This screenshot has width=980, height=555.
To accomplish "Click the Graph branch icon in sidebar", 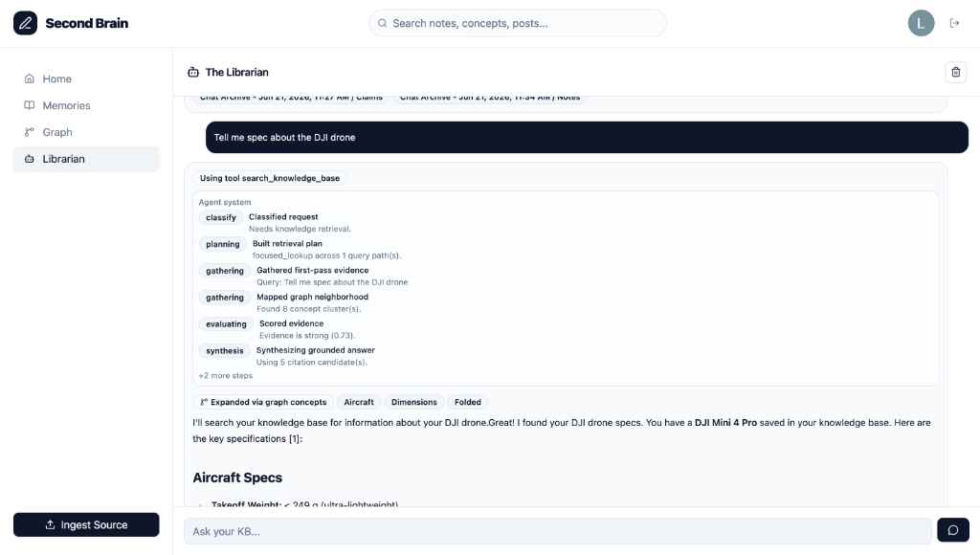I will [30, 132].
